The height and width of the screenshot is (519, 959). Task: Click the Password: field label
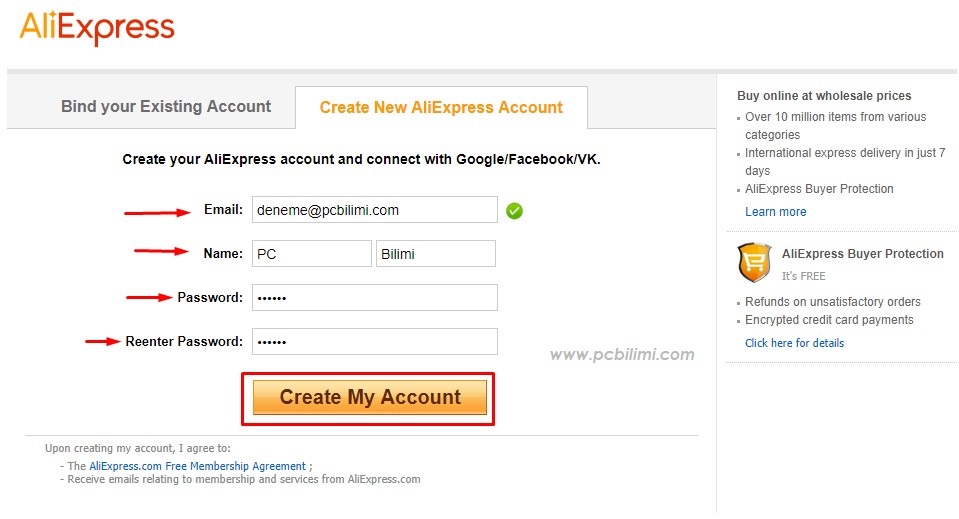pyautogui.click(x=210, y=298)
